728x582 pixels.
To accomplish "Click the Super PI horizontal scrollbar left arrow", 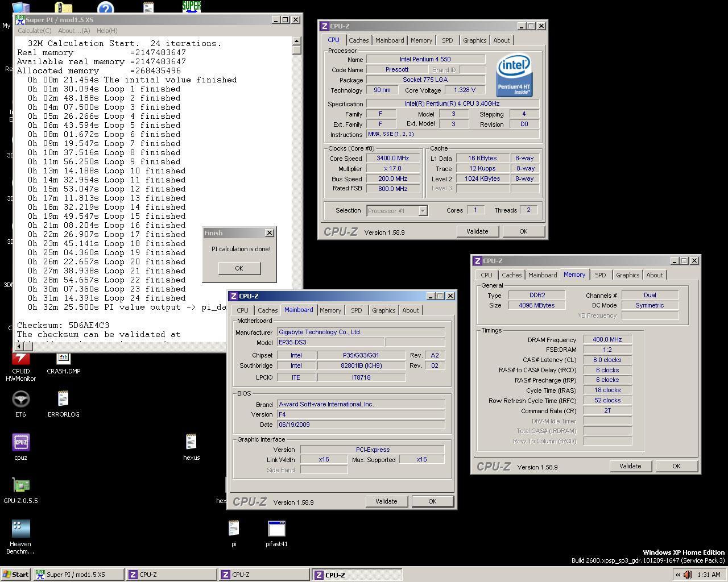I will point(19,346).
